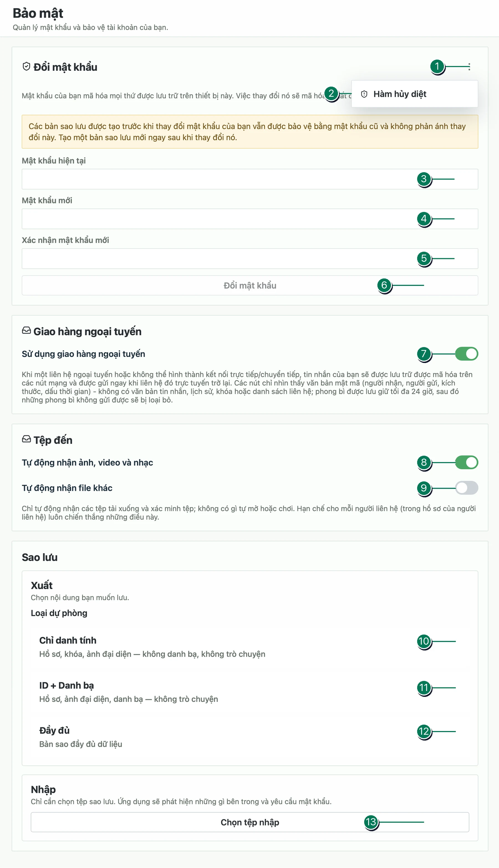The width and height of the screenshot is (499, 868).
Task: Open the three-dot menu beside Đổi mật khẩu
Action: [x=469, y=67]
